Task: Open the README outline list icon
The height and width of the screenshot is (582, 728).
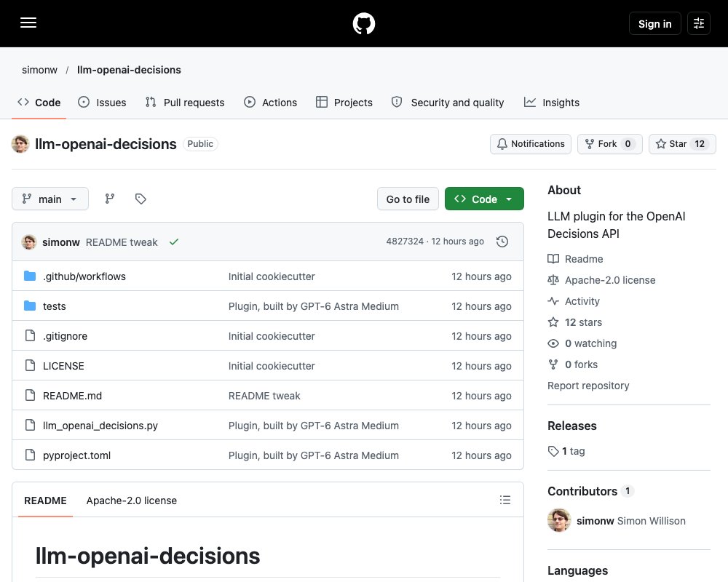Action: pyautogui.click(x=505, y=500)
